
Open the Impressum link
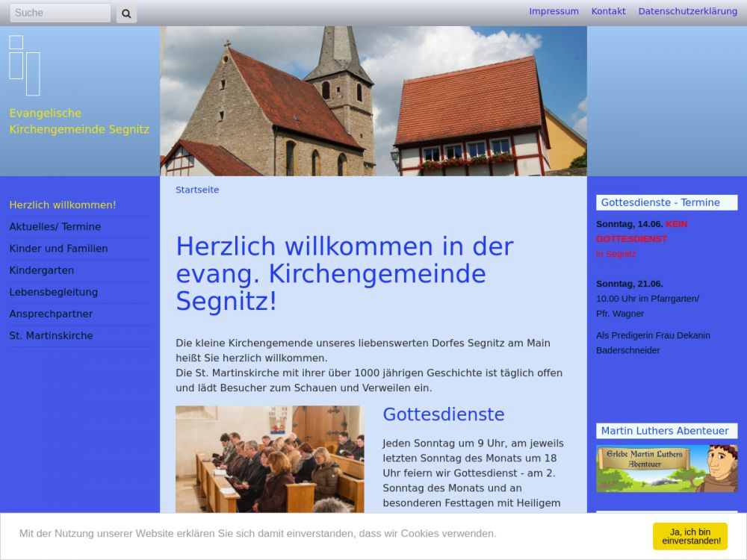(x=554, y=11)
